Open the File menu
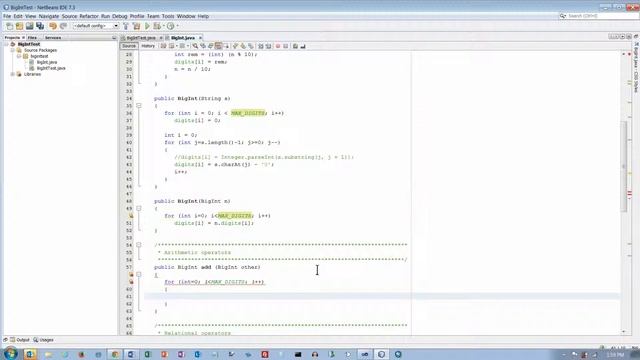The image size is (640, 360). point(7,16)
